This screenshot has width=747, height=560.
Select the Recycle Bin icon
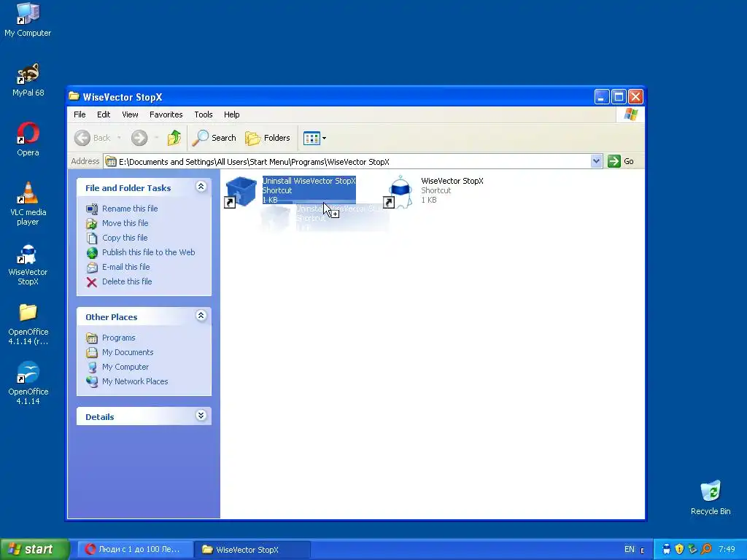[x=711, y=497]
